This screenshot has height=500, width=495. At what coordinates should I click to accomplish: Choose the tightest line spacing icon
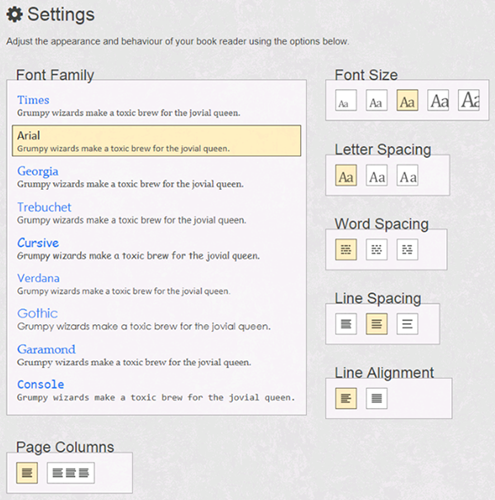coord(346,324)
